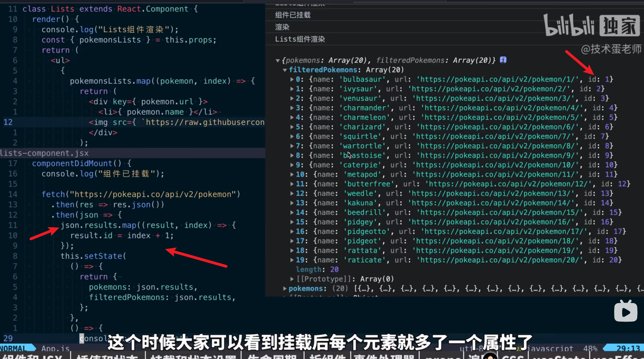The height and width of the screenshot is (359, 644).
Task: Collapse the top-level logged object {pokemons, filteredPokemons}
Action: (278, 61)
